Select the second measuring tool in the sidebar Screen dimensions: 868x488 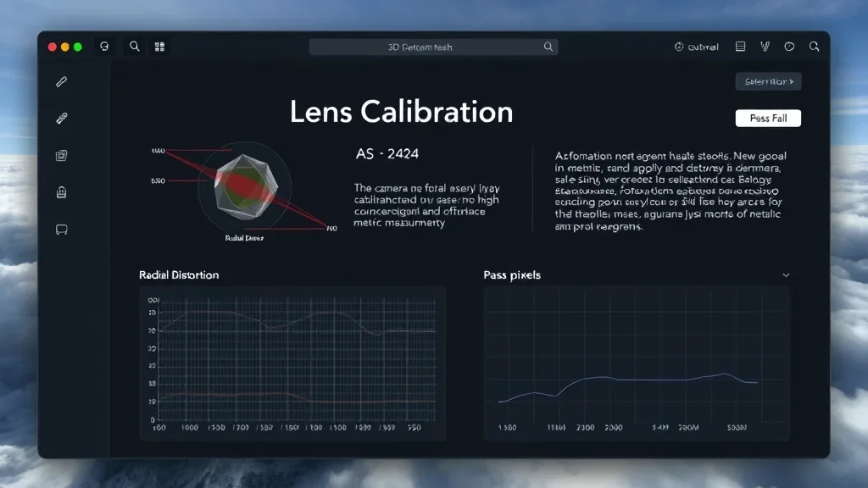pyautogui.click(x=61, y=118)
